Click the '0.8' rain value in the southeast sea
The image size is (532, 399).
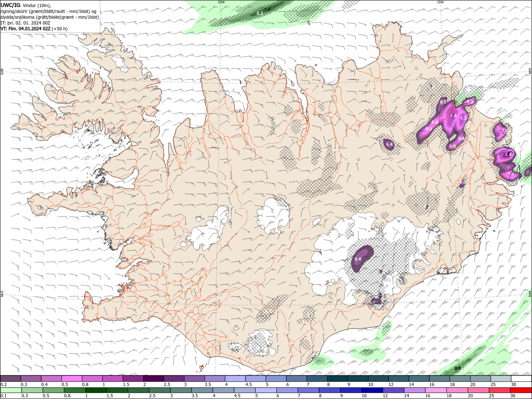458,368
